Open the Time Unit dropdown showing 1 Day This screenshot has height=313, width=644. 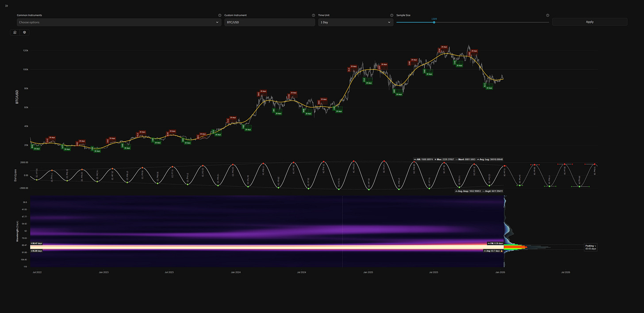coord(356,22)
